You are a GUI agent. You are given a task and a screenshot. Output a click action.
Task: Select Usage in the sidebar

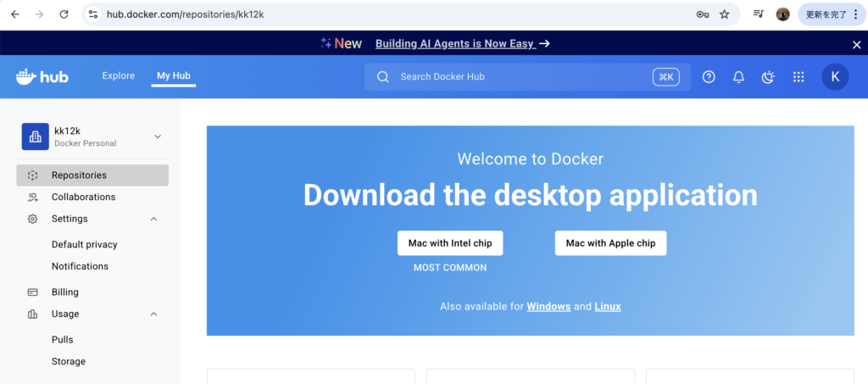(65, 314)
